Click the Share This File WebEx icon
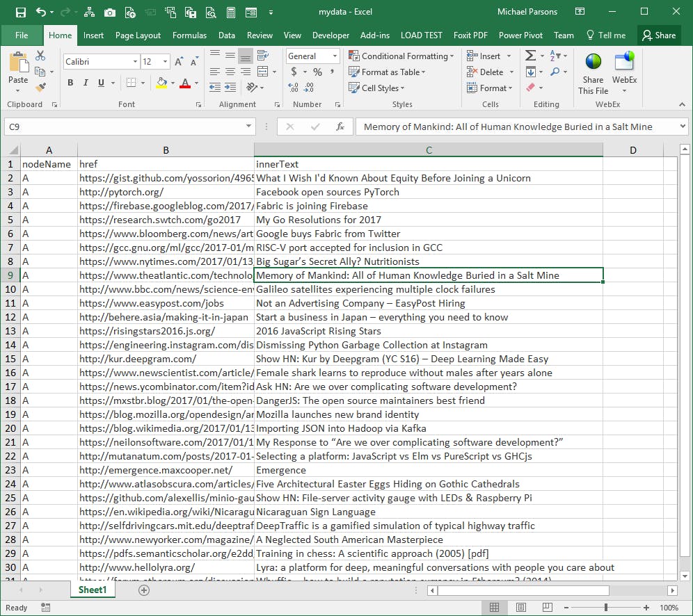This screenshot has width=693, height=616. (592, 70)
